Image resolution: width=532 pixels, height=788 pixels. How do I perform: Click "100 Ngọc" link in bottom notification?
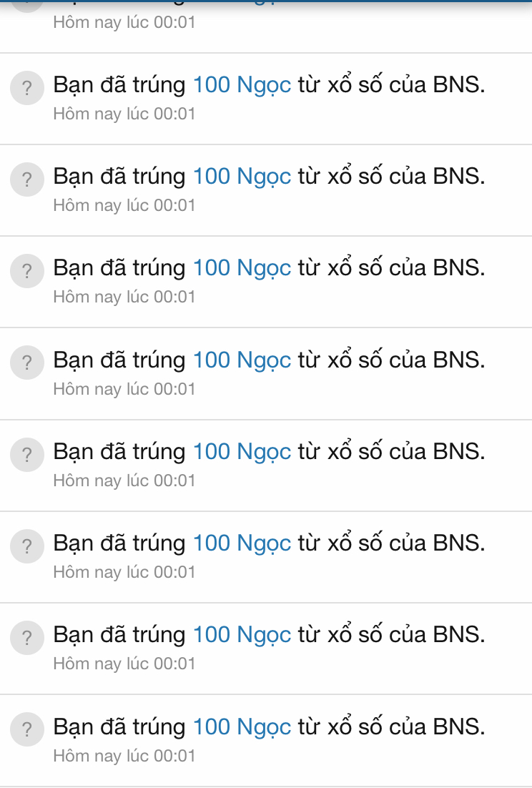pos(242,727)
